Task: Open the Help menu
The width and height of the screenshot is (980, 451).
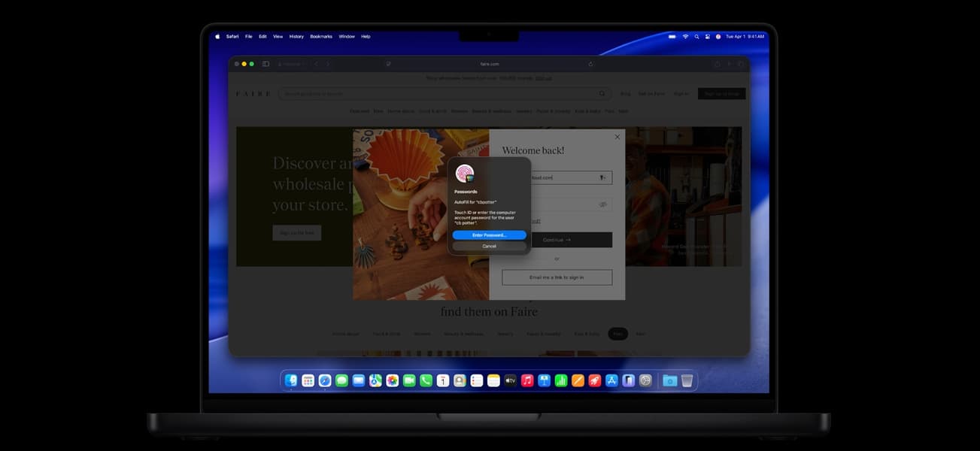Action: 366,36
